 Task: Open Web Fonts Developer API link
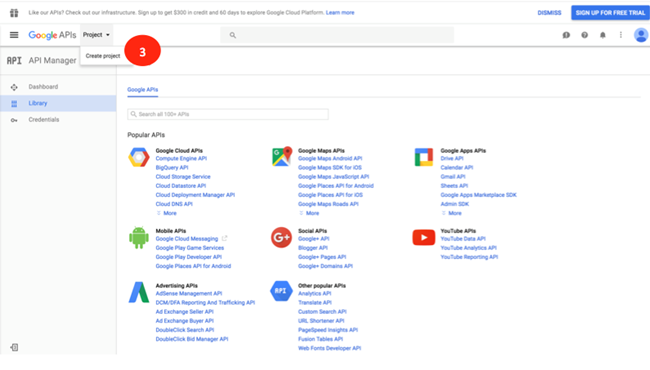click(x=330, y=348)
